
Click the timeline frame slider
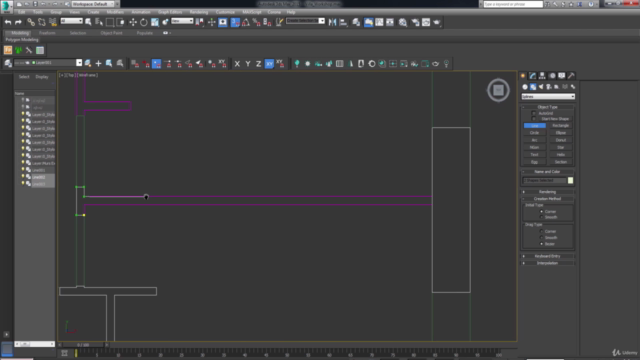pos(83,345)
